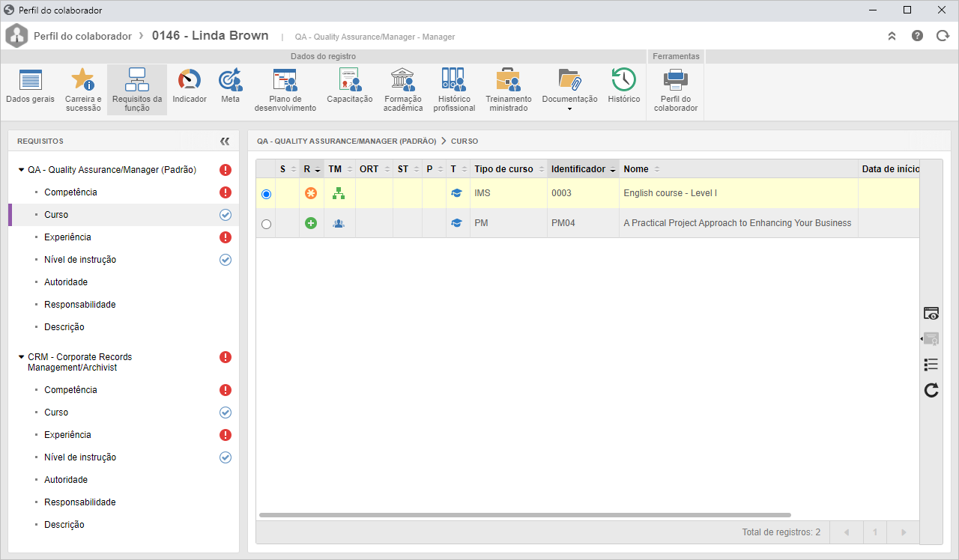
Task: Click graduation cap icon in IMS row
Action: pyautogui.click(x=456, y=193)
